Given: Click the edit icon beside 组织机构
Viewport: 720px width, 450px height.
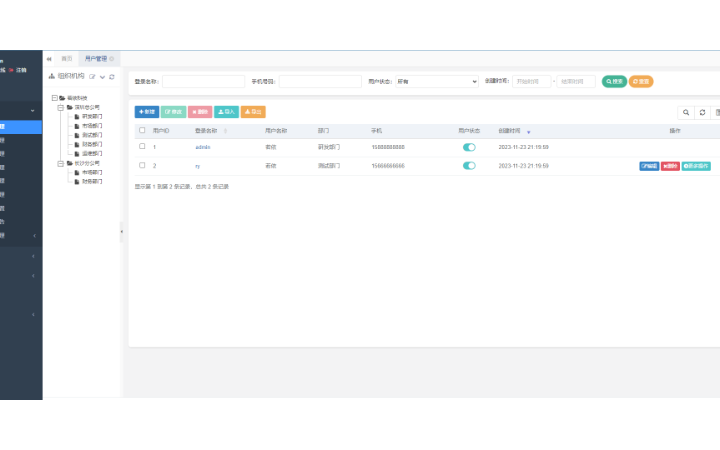Looking at the screenshot, I should (93, 76).
